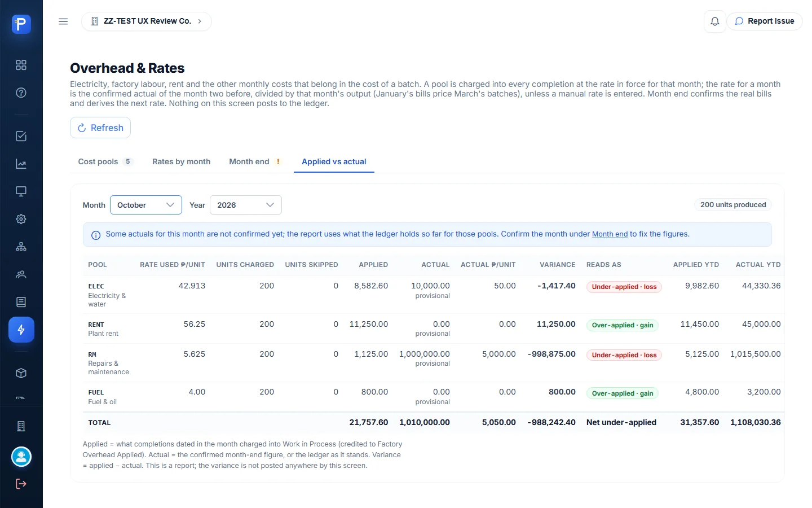Click the Over-applied · gain badge in RENT row
812x508 pixels.
623,325
